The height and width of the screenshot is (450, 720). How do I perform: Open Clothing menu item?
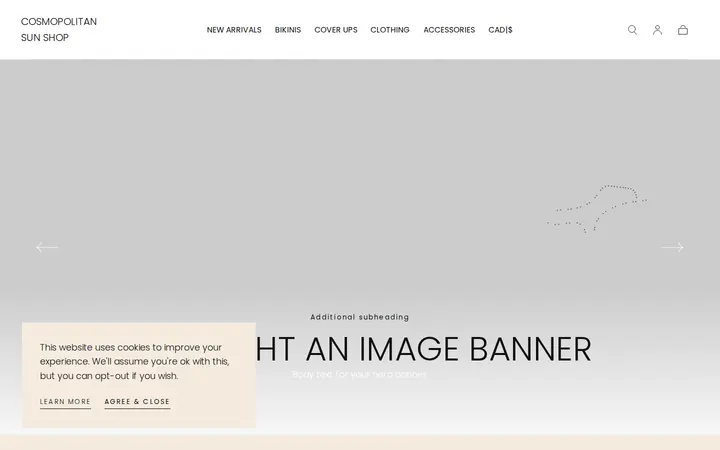(x=390, y=30)
